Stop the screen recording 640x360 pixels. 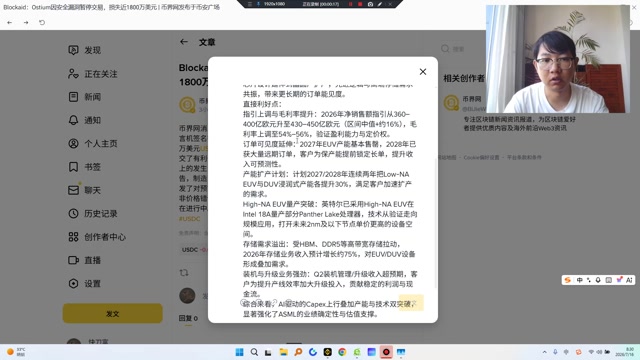pyautogui.click(x=360, y=4)
